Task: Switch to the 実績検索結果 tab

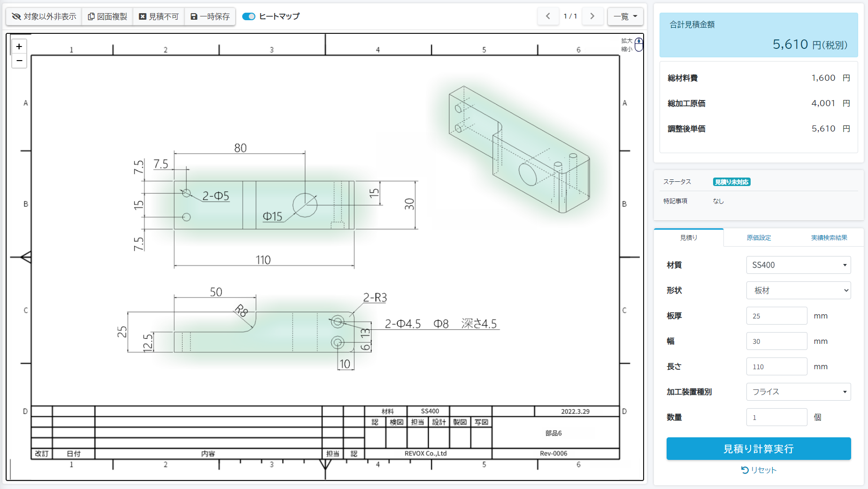Action: pyautogui.click(x=829, y=238)
